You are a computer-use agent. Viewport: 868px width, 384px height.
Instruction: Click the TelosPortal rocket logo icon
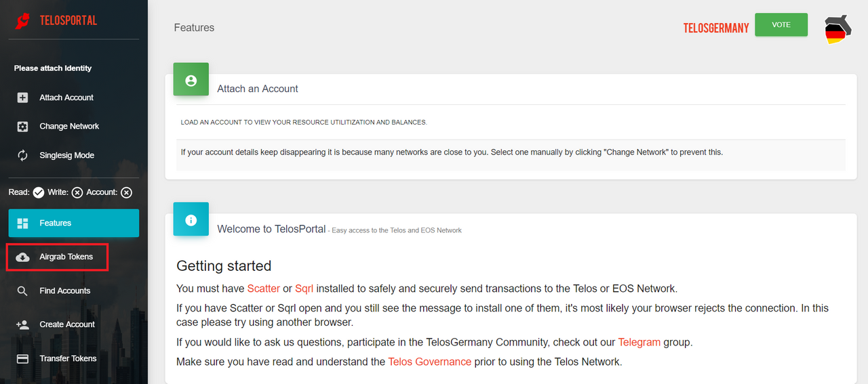[23, 20]
